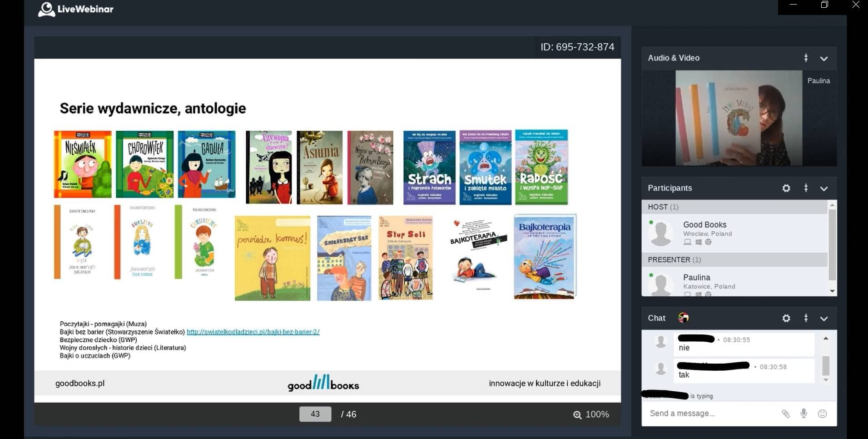Click the goodbooks.pl footer text

[80, 383]
